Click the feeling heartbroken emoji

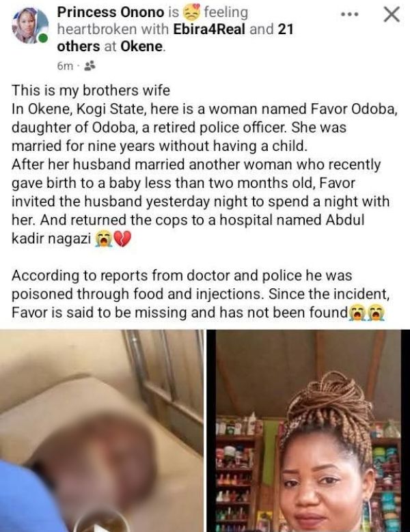click(192, 12)
